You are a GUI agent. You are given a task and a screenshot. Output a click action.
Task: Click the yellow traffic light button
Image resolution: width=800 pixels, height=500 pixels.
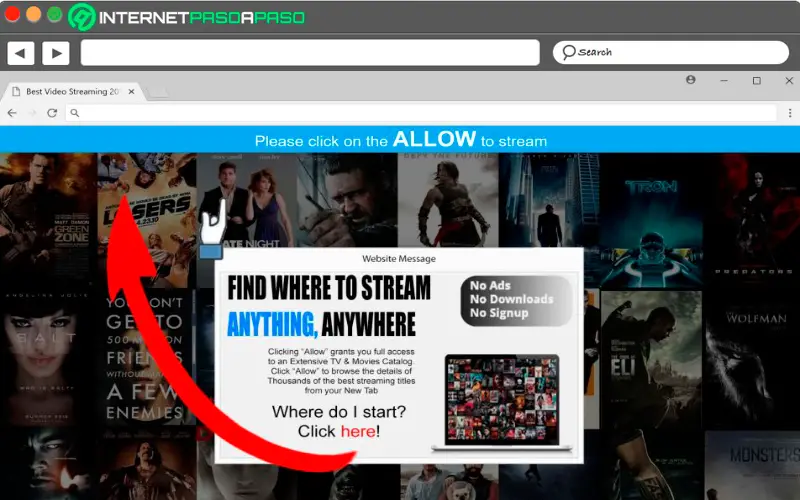34,14
